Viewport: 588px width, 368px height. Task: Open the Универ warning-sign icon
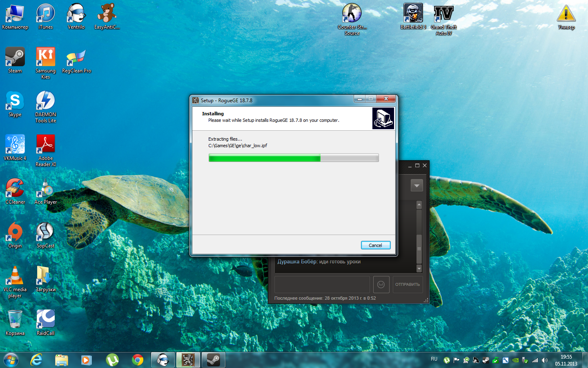tap(566, 17)
